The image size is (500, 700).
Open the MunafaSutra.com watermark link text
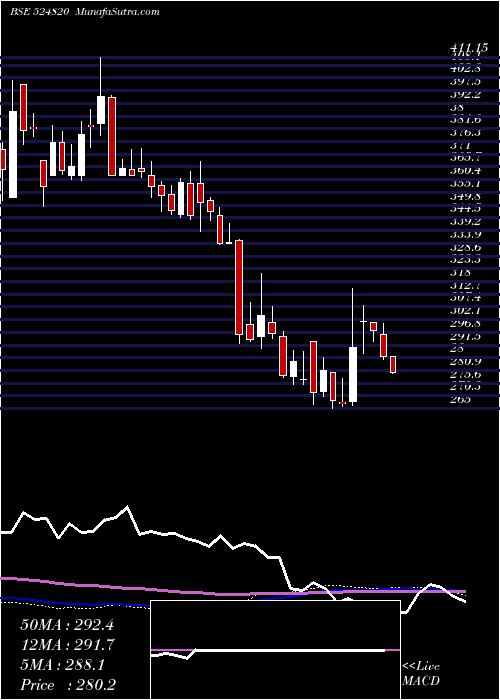[118, 12]
